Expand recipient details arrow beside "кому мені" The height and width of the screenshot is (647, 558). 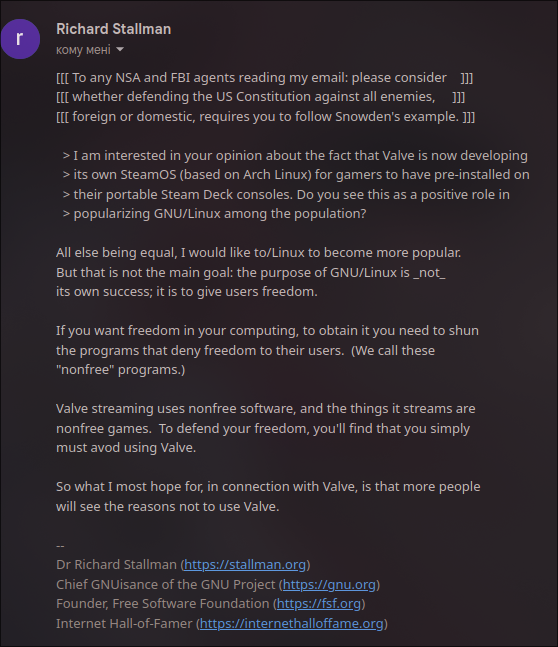[120, 50]
